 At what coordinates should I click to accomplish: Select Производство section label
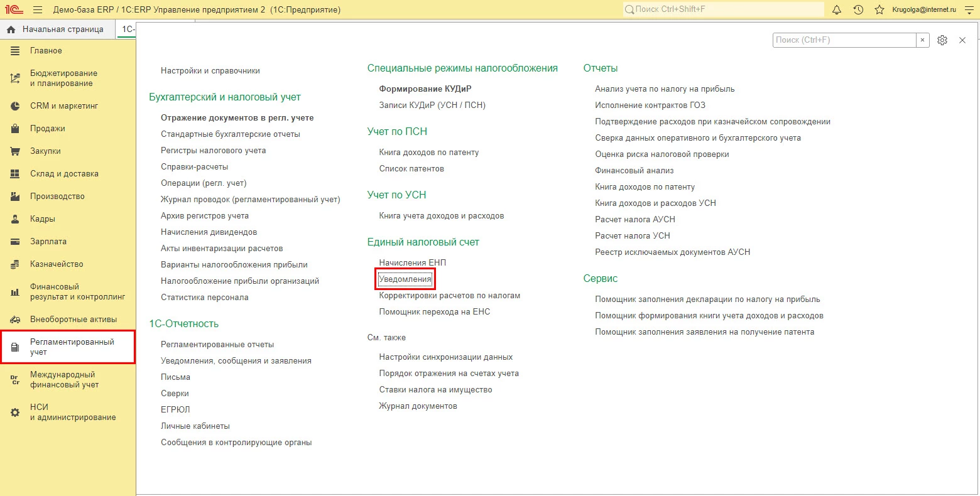pyautogui.click(x=57, y=197)
